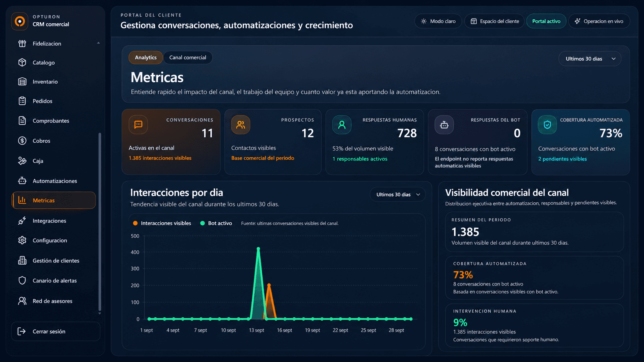Click 'Base comercial del periodo' text
644x362 pixels.
[263, 158]
